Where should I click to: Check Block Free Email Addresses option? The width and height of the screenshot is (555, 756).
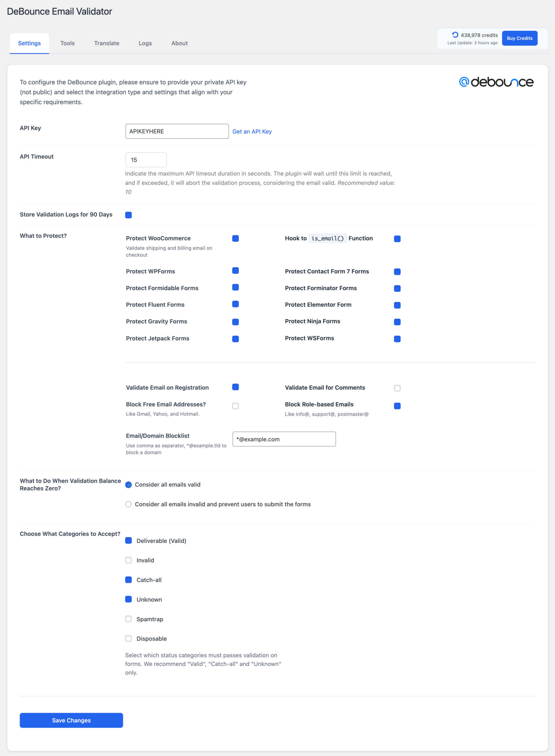(235, 406)
